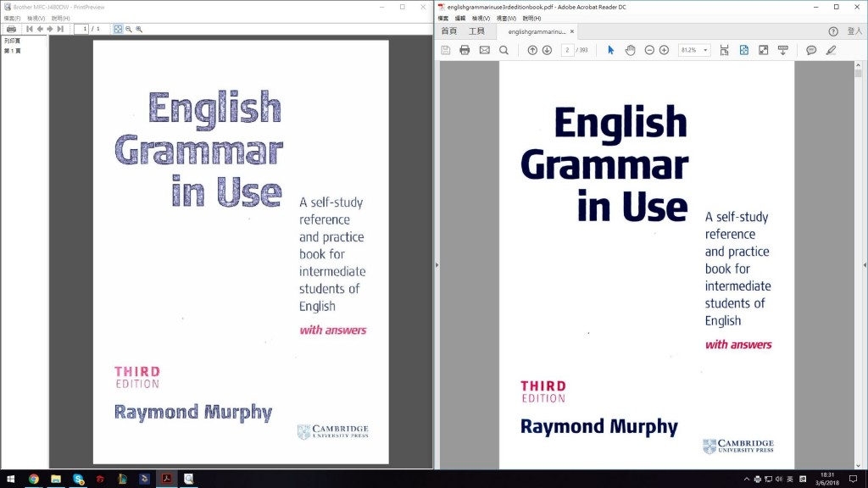The image size is (868, 488).
Task: Click the Acrobat vertical scrollbar thumb
Action: click(x=858, y=73)
